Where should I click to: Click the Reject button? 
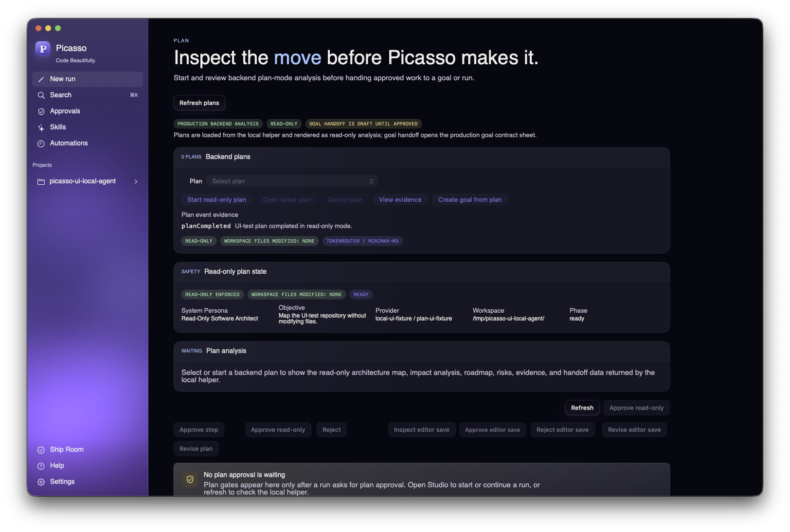pyautogui.click(x=332, y=429)
